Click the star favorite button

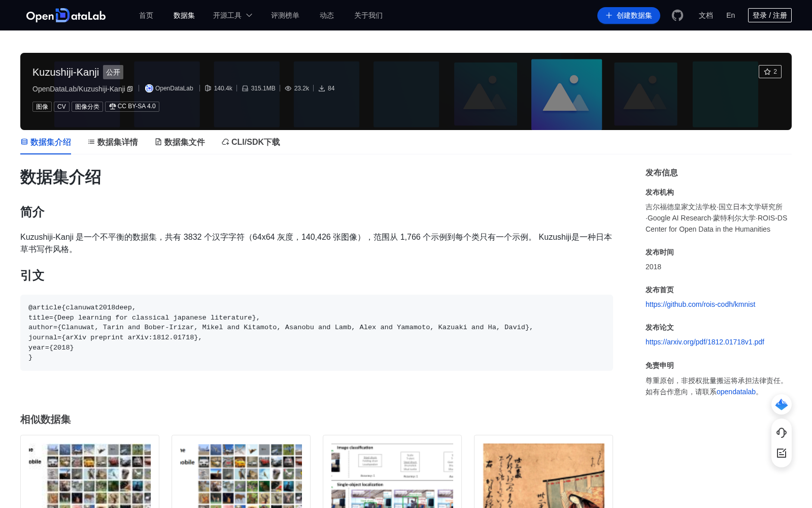point(770,72)
